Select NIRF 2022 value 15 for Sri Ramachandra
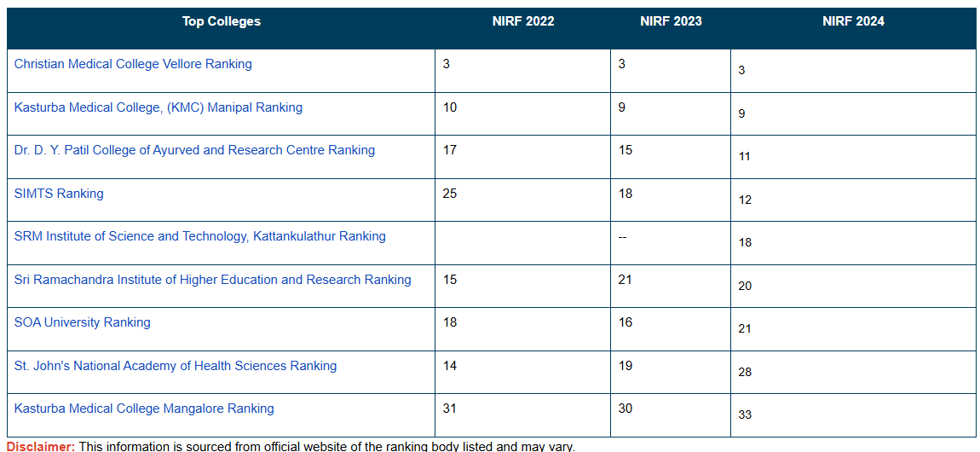 [x=449, y=280]
